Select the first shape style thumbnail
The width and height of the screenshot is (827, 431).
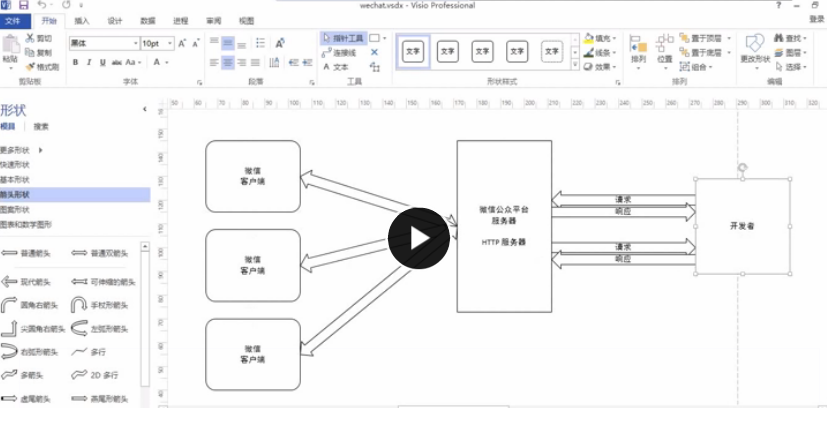click(413, 52)
